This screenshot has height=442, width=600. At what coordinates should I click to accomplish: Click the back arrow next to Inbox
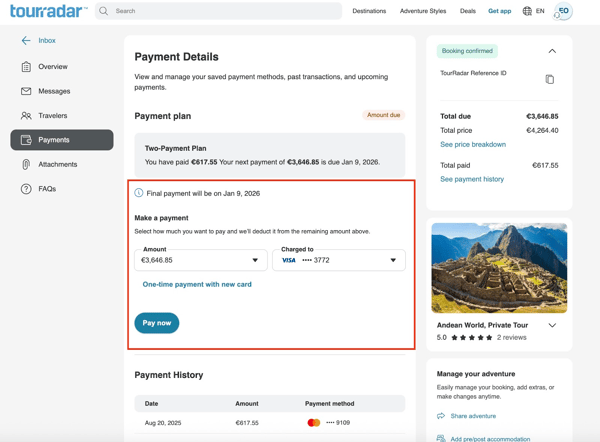tap(26, 41)
